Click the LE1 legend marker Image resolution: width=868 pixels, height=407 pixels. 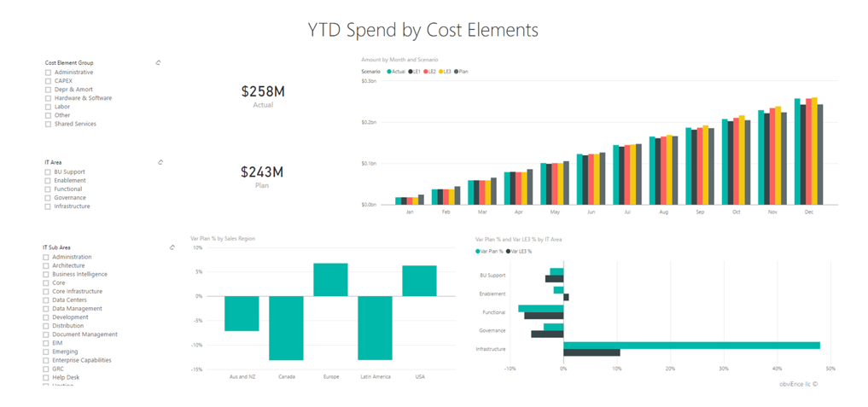coord(410,72)
